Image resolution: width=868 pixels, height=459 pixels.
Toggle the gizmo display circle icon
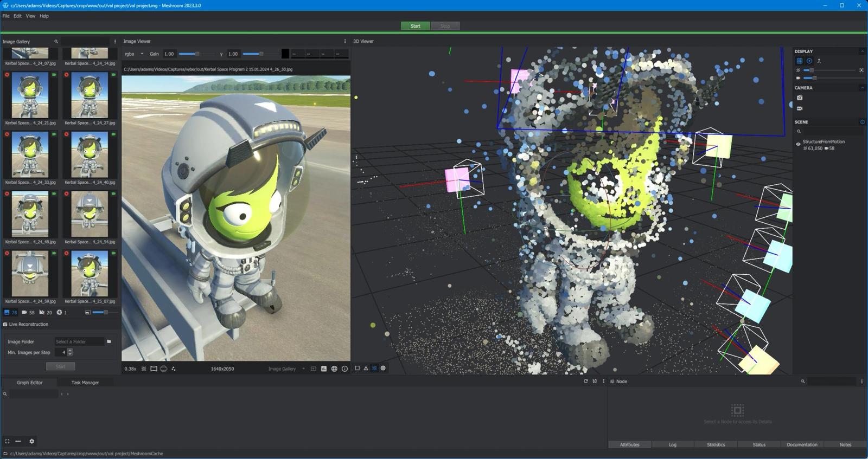pos(809,61)
